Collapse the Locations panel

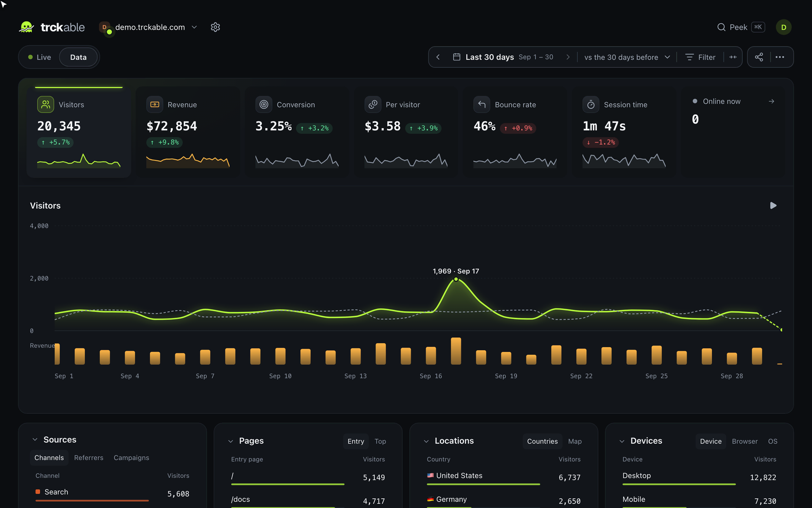pos(426,441)
